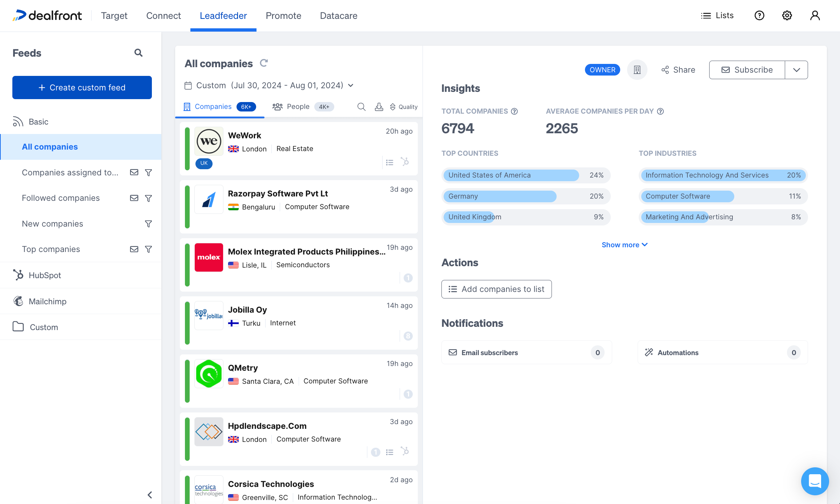Expand the Custom date range dropdown
This screenshot has width=840, height=504.
tap(351, 86)
